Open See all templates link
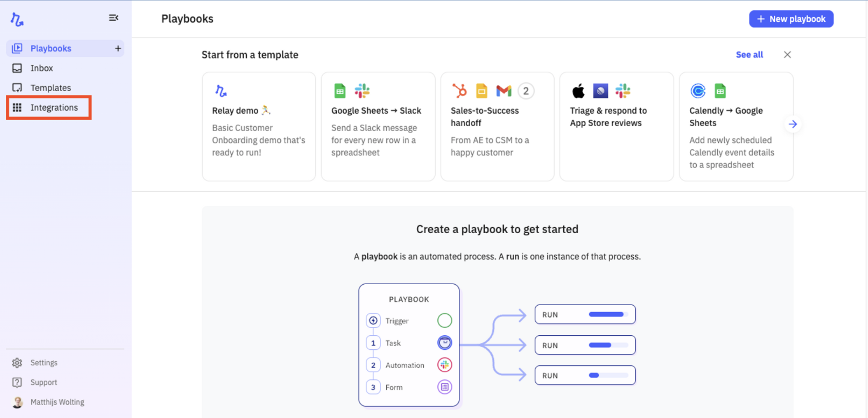This screenshot has height=418, width=868. pyautogui.click(x=749, y=54)
